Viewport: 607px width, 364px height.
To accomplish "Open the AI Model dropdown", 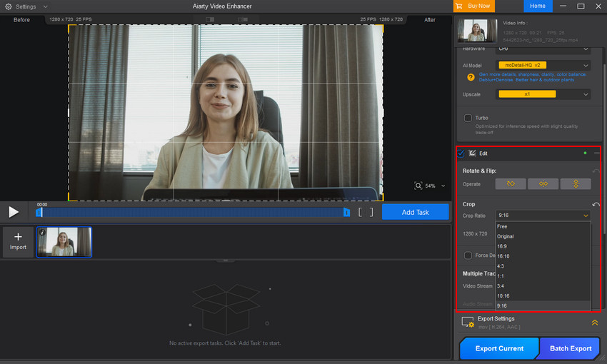I will point(543,66).
